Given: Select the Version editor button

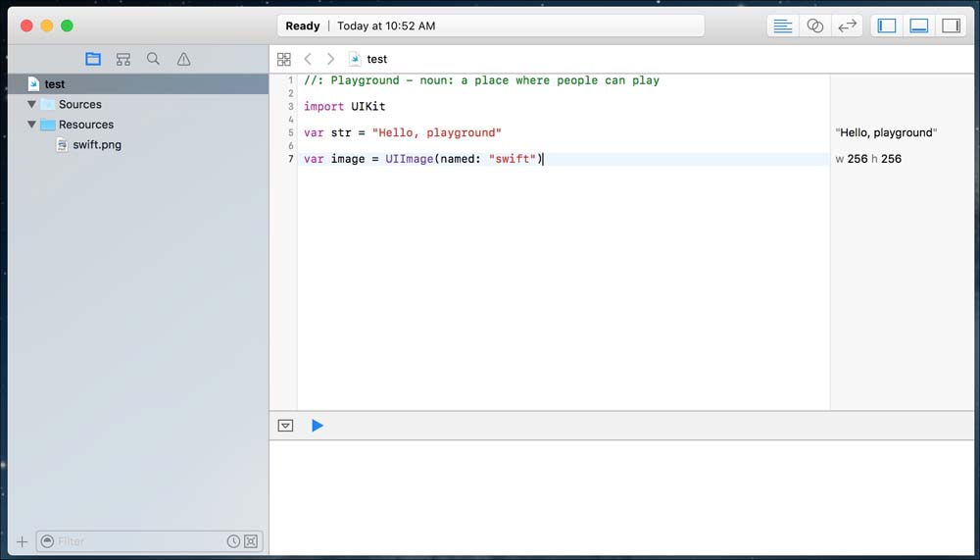Looking at the screenshot, I should click(x=847, y=26).
